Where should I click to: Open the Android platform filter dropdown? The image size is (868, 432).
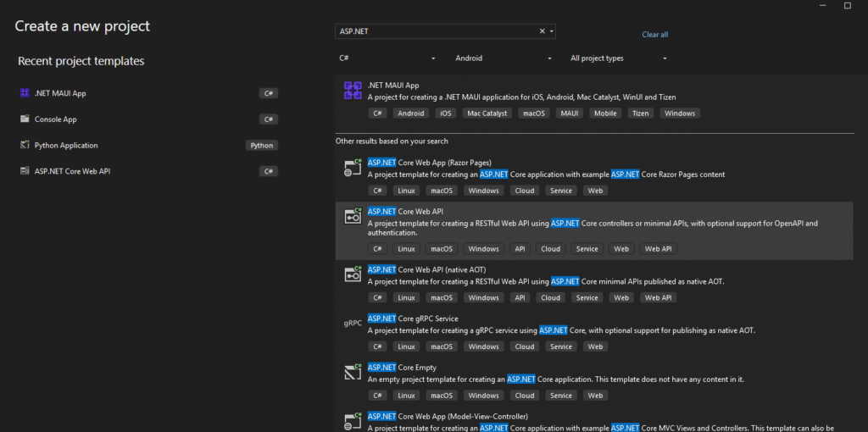(x=504, y=58)
